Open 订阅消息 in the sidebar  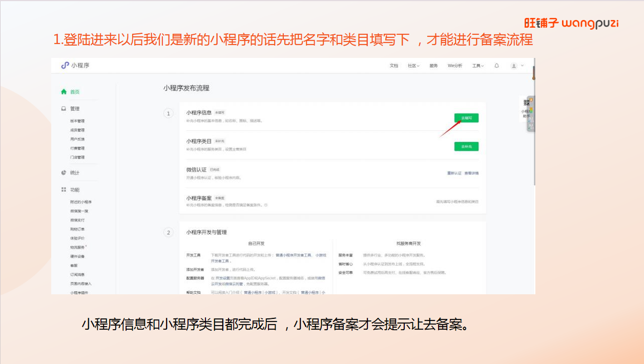pyautogui.click(x=77, y=274)
